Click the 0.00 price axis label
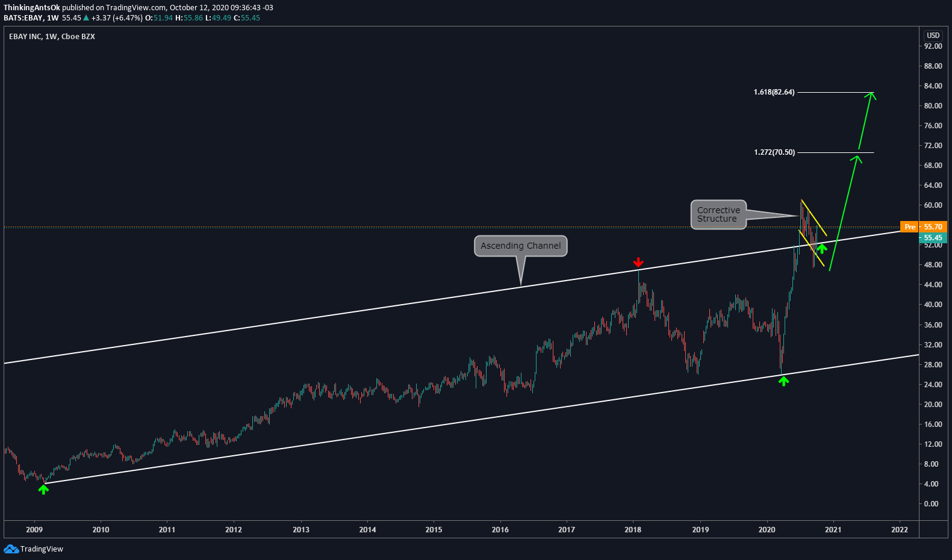 [931, 504]
